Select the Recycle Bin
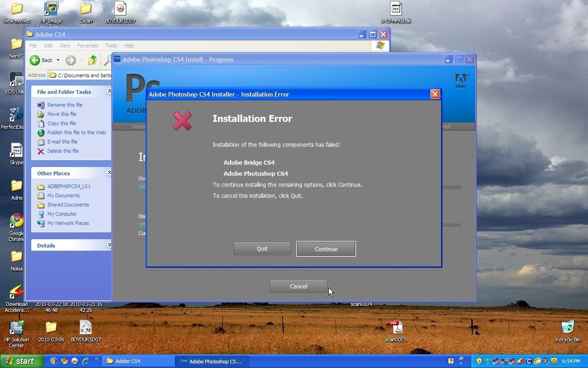 568,331
